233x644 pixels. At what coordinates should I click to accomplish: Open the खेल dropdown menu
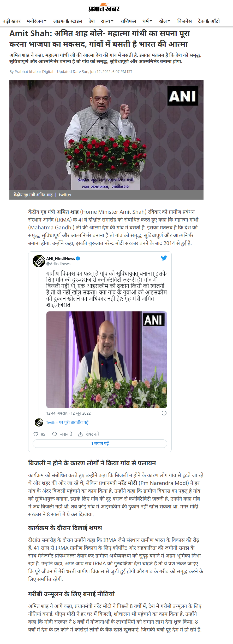[x=164, y=21]
